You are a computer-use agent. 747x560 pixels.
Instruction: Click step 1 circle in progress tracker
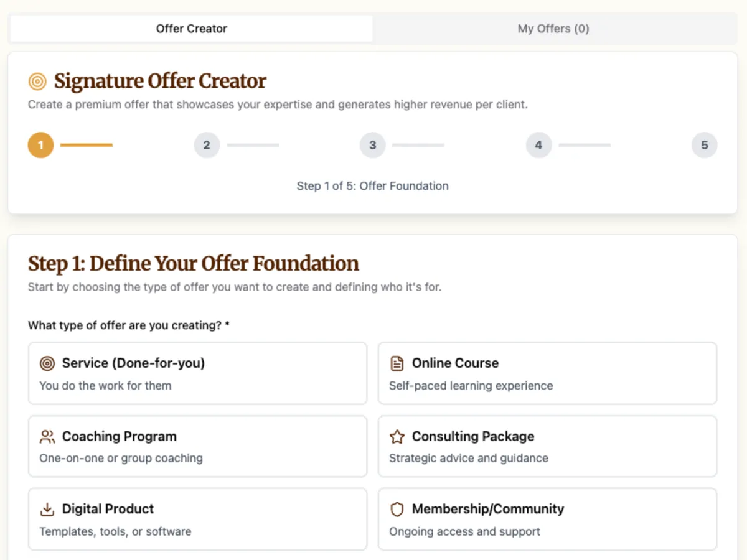pyautogui.click(x=40, y=146)
